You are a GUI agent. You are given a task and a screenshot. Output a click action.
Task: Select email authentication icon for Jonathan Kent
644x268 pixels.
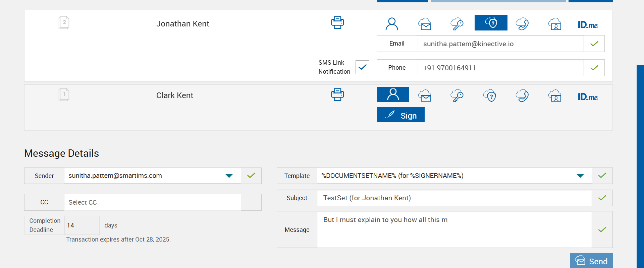click(x=425, y=24)
